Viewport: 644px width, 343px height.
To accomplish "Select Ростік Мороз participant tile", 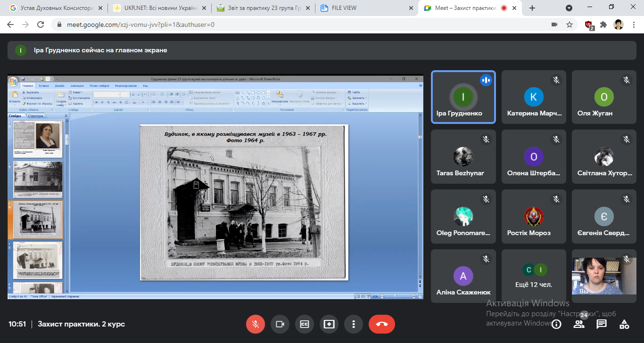I will point(534,216).
